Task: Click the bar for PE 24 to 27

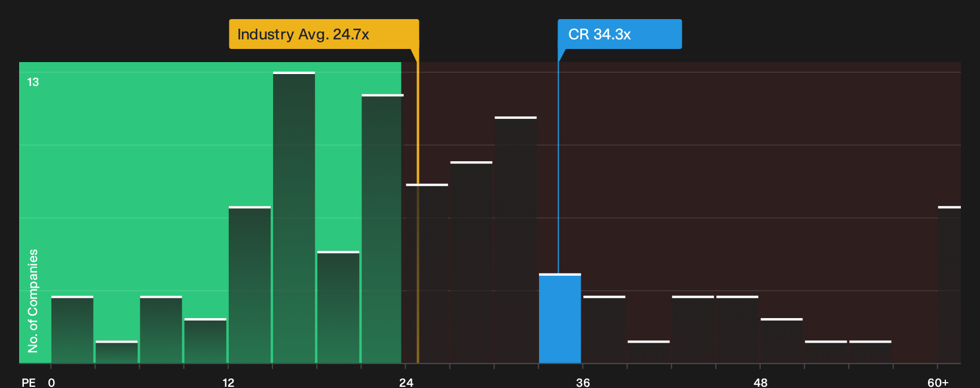Action: (427, 273)
